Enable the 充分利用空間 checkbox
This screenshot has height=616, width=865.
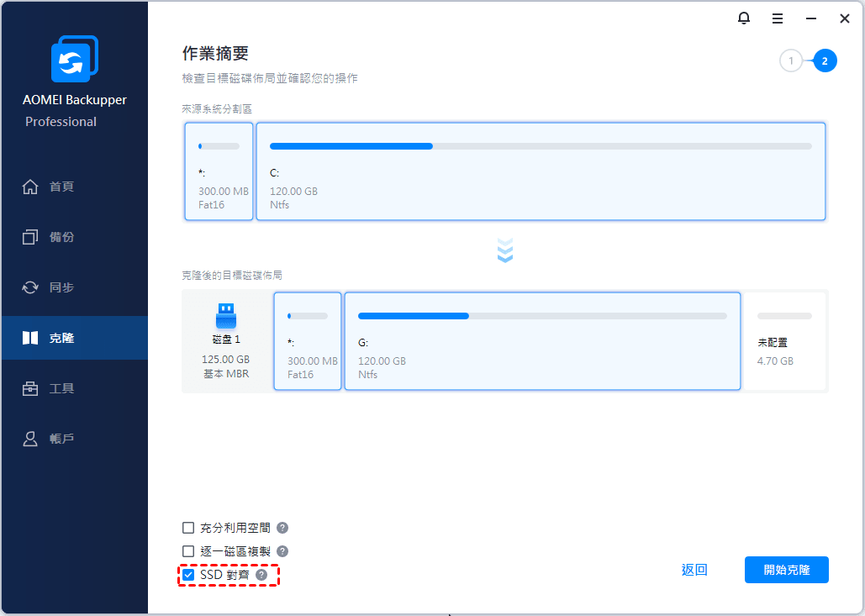(188, 528)
